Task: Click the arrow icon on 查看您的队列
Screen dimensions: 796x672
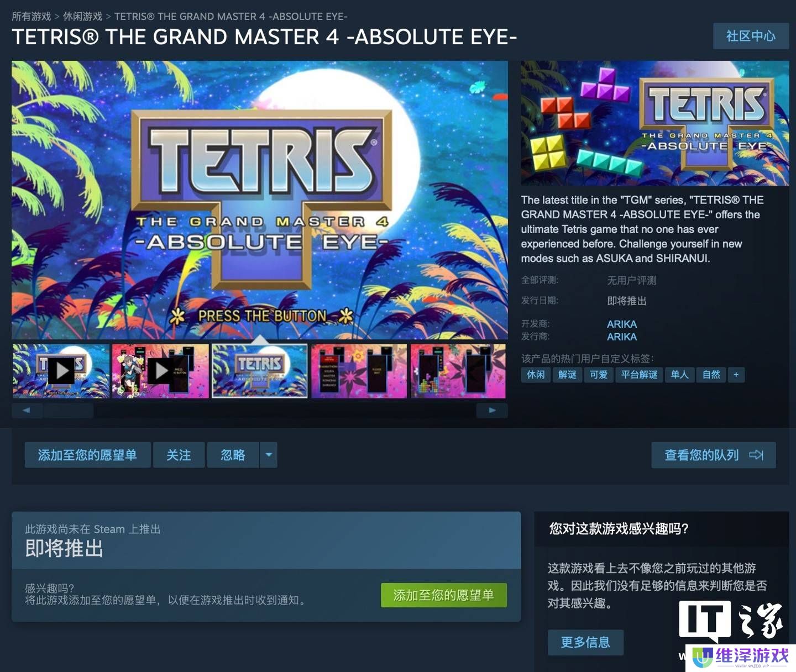Action: [x=756, y=455]
